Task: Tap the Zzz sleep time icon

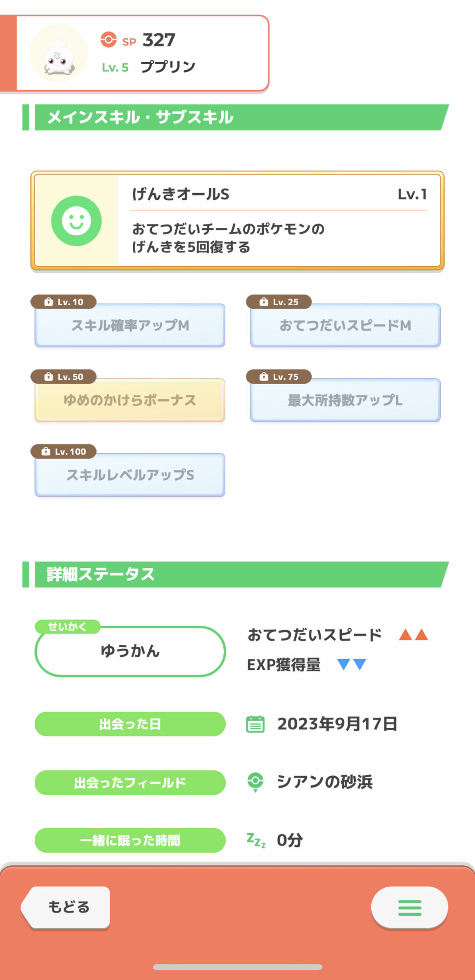Action: (256, 840)
